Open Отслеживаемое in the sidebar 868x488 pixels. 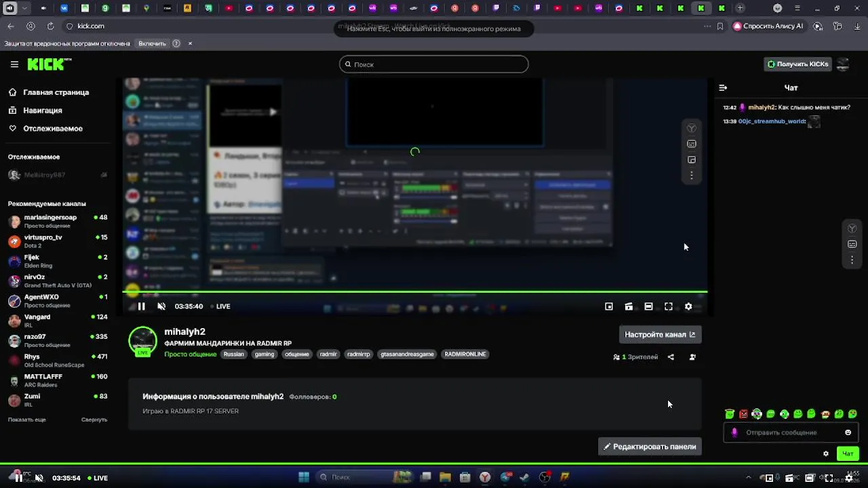[53, 129]
